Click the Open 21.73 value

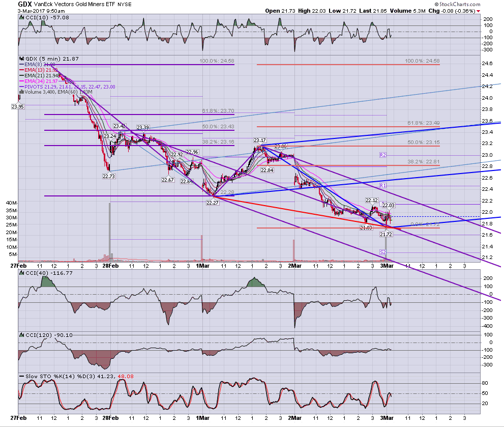click(x=280, y=11)
